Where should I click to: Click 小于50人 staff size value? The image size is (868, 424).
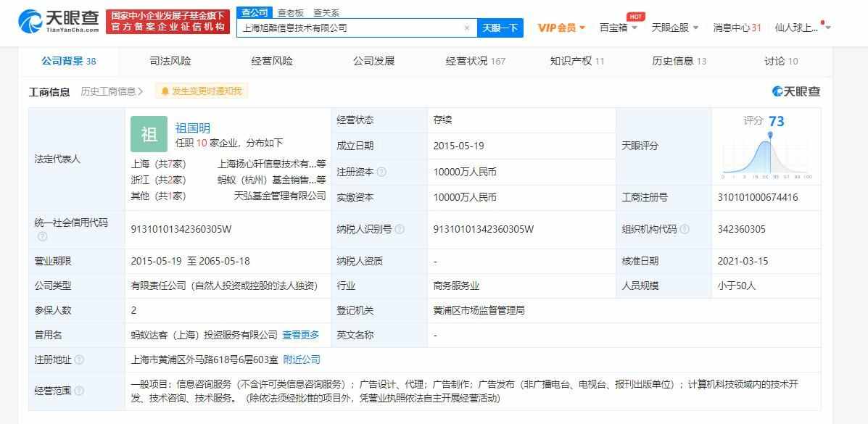[736, 286]
